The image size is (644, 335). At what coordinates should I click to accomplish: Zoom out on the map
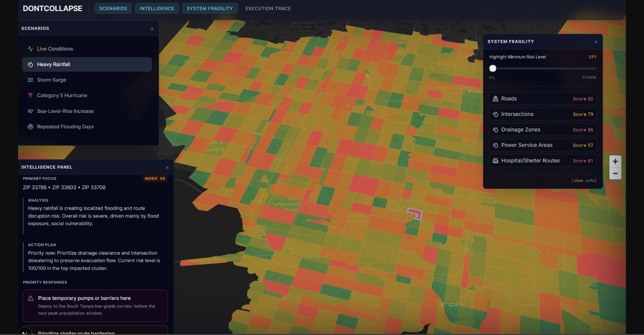click(615, 173)
